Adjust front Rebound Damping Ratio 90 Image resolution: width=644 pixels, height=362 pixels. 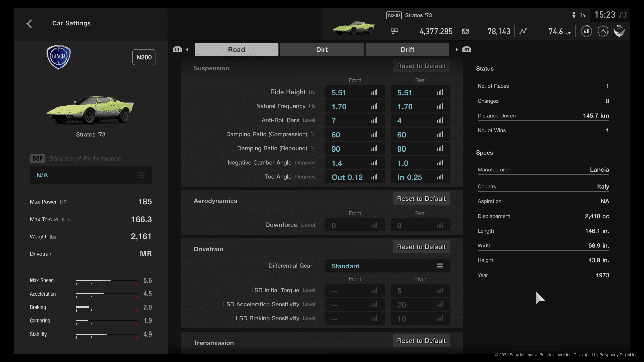pyautogui.click(x=355, y=148)
